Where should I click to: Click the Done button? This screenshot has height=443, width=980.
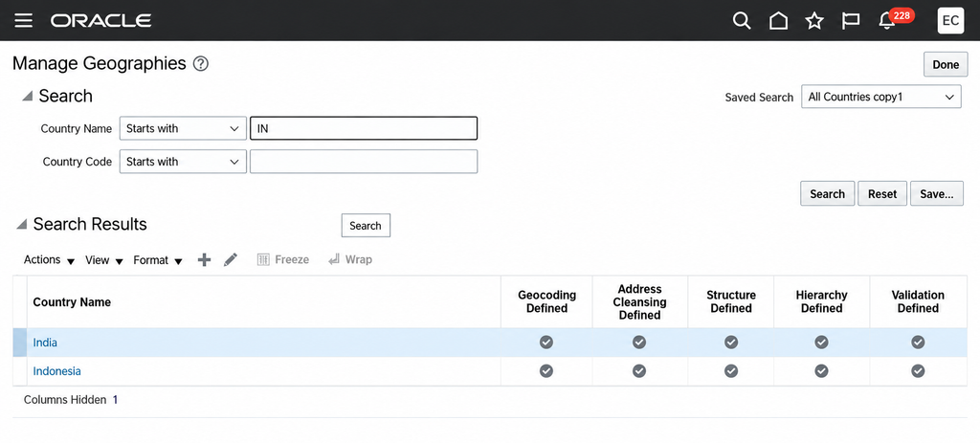tap(946, 65)
